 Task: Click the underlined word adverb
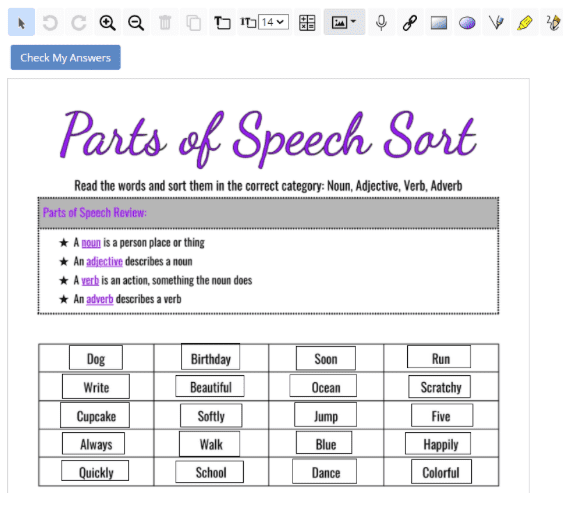click(100, 299)
